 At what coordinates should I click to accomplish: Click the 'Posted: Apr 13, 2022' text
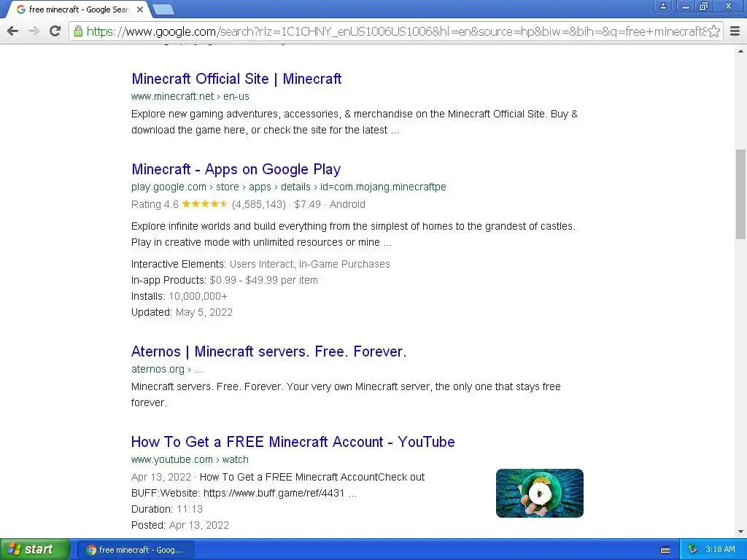pyautogui.click(x=180, y=525)
